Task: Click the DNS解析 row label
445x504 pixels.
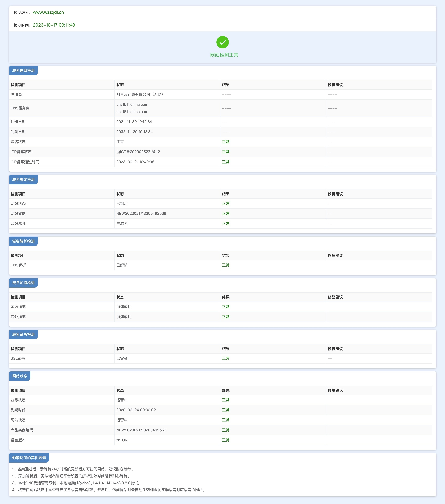Action: point(18,265)
